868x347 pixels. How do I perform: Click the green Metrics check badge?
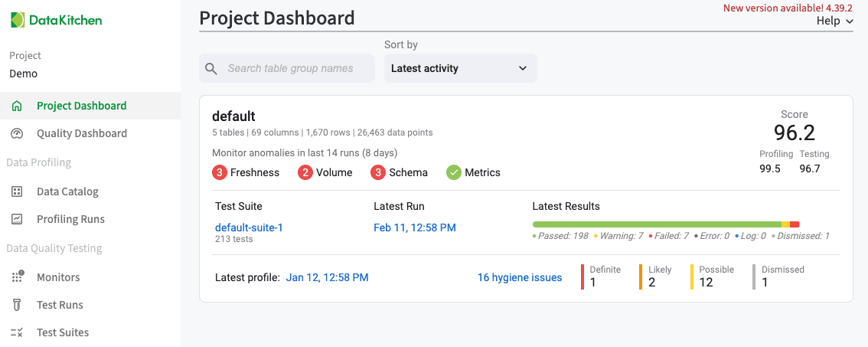click(454, 172)
